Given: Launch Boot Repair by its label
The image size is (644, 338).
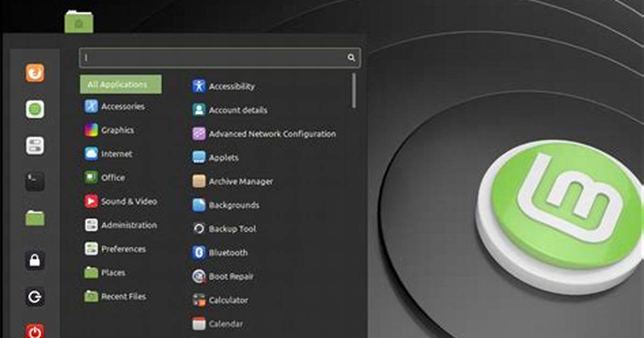Looking at the screenshot, I should [x=231, y=277].
